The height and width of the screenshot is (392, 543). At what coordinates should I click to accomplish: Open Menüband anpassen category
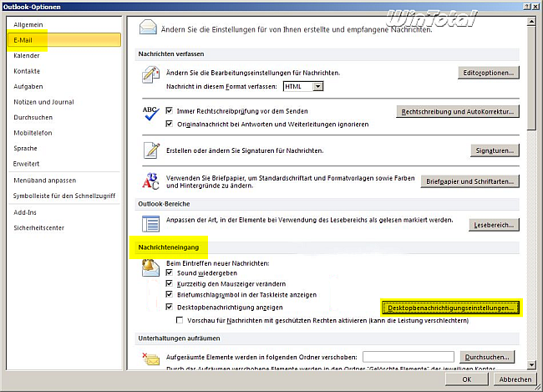[64, 181]
